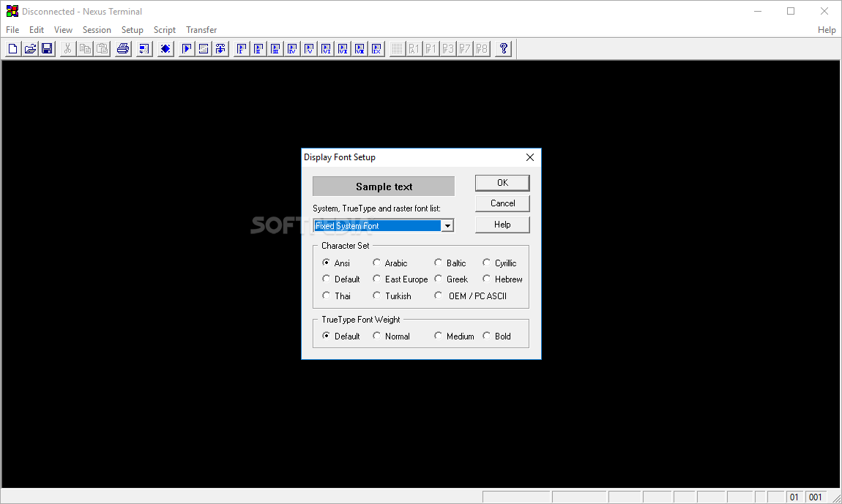The width and height of the screenshot is (842, 504).
Task: Click the script icon numbered IX
Action: 376,49
